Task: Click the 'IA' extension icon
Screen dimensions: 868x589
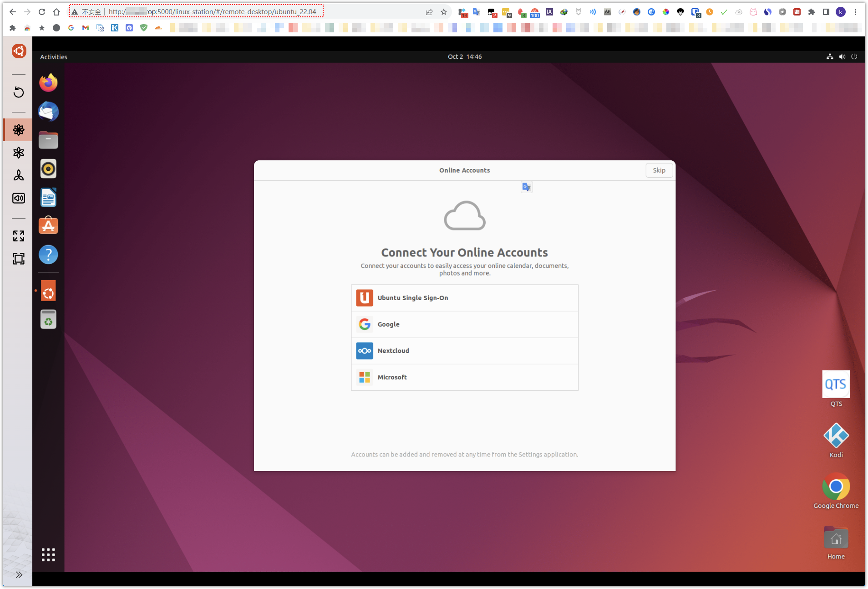Action: click(x=549, y=12)
